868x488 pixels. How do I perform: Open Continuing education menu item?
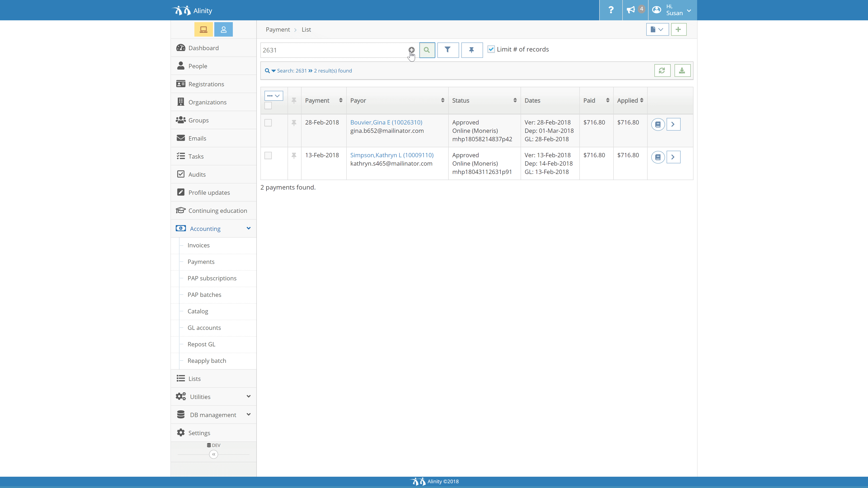pos(214,211)
